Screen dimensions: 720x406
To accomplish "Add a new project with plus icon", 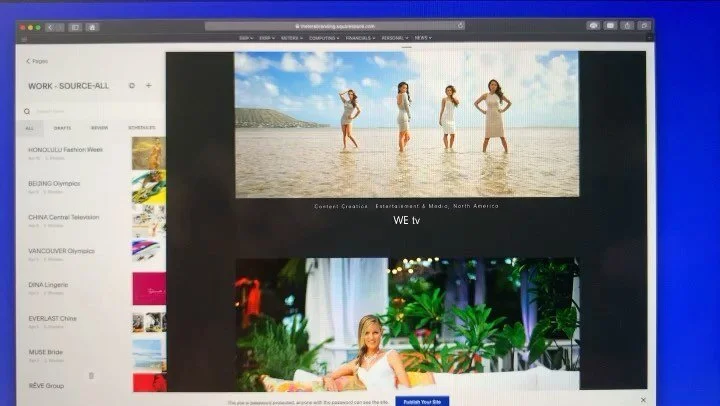I will pyautogui.click(x=148, y=85).
